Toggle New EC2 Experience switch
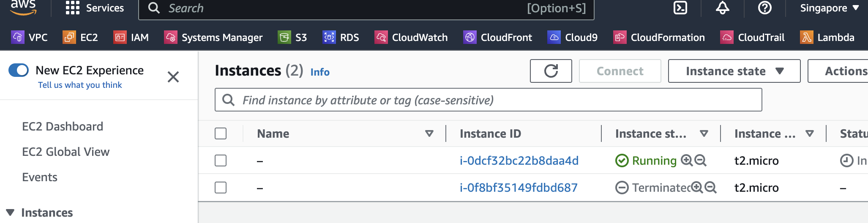Viewport: 868px width, 223px height. (19, 70)
